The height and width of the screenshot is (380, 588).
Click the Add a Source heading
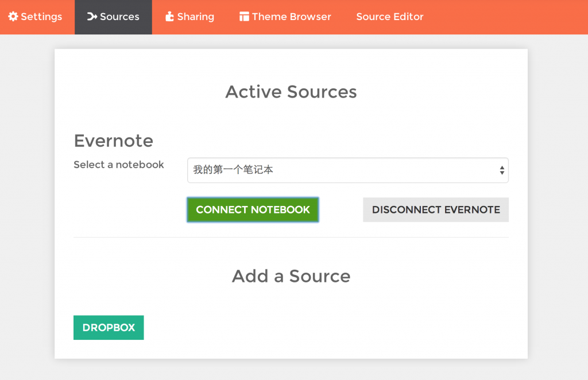pos(291,276)
